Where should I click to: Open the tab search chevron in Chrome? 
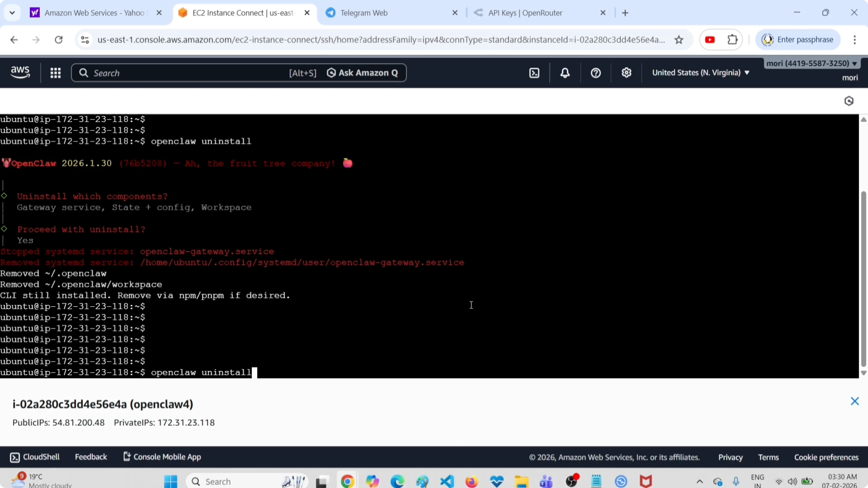[x=12, y=13]
